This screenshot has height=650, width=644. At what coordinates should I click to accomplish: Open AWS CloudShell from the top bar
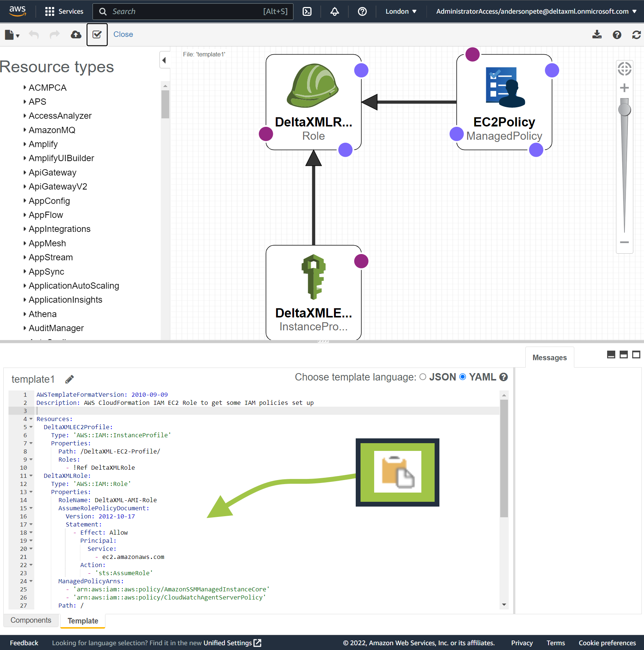307,11
